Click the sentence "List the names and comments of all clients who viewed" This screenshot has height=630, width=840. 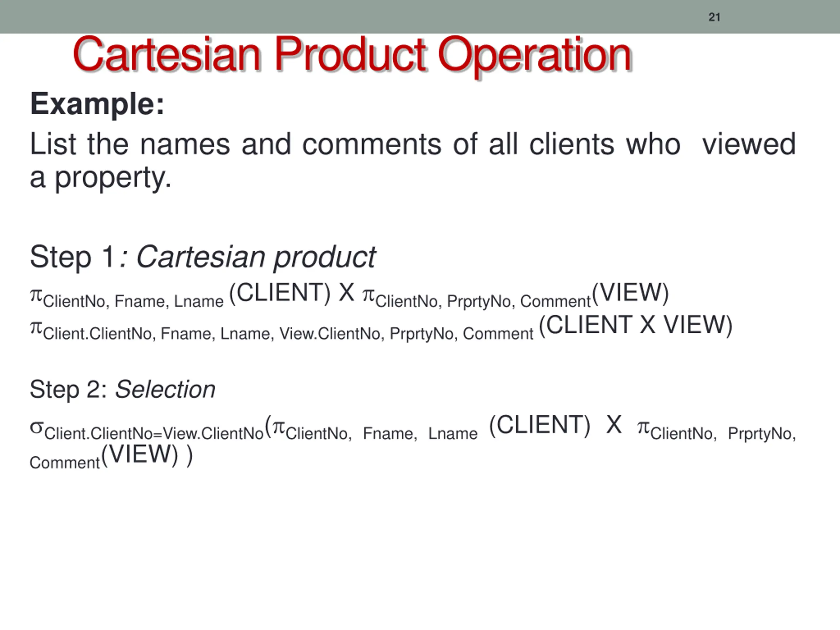click(413, 144)
